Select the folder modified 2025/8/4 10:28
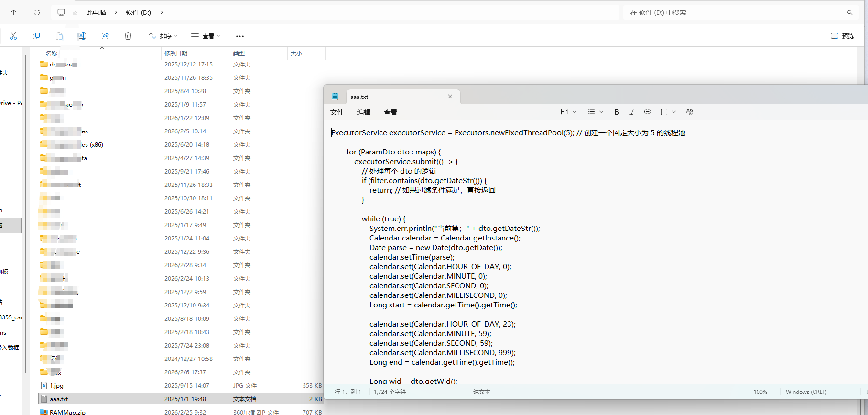This screenshot has width=868, height=415. [x=181, y=91]
